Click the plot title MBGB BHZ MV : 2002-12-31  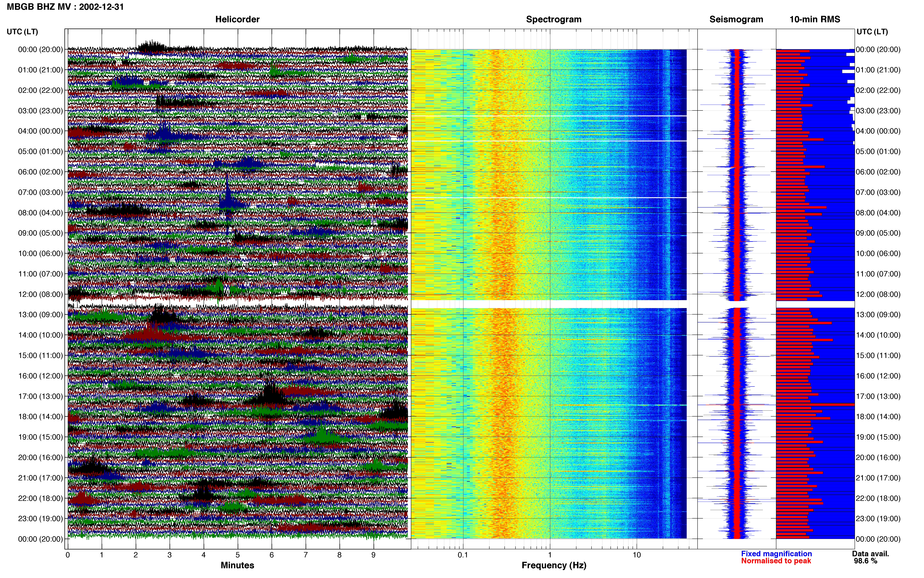coord(65,7)
